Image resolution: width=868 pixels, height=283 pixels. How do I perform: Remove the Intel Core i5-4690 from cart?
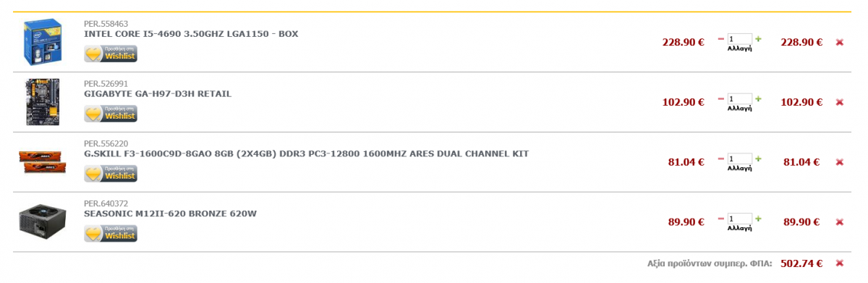(x=840, y=42)
